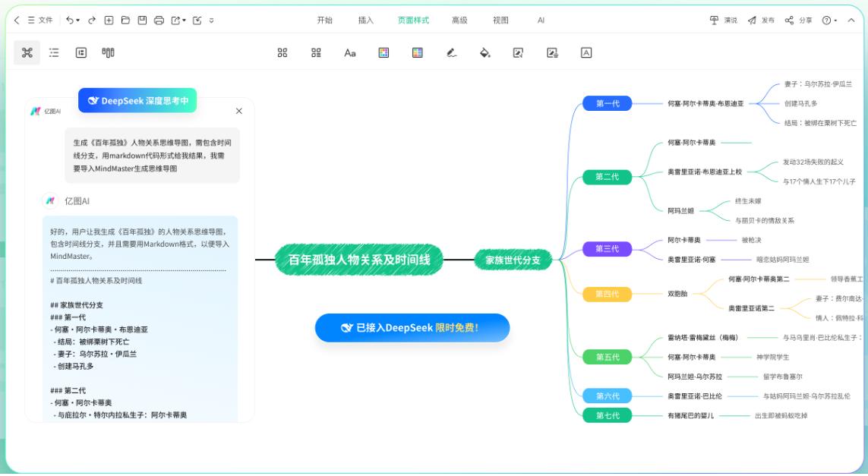868x476 pixels.
Task: Open the theme color palette icon
Action: pos(383,52)
